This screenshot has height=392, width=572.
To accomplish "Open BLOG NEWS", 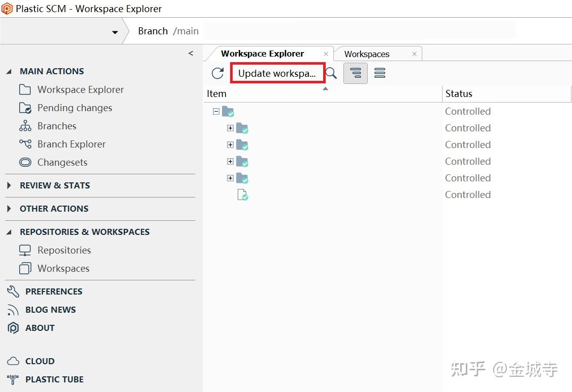I will (51, 310).
